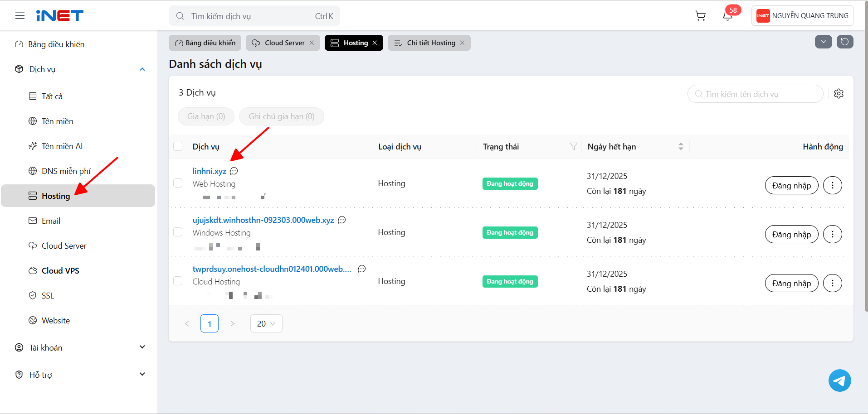Click the iNET logo
Screen dimensions: 868x414
tap(60, 16)
